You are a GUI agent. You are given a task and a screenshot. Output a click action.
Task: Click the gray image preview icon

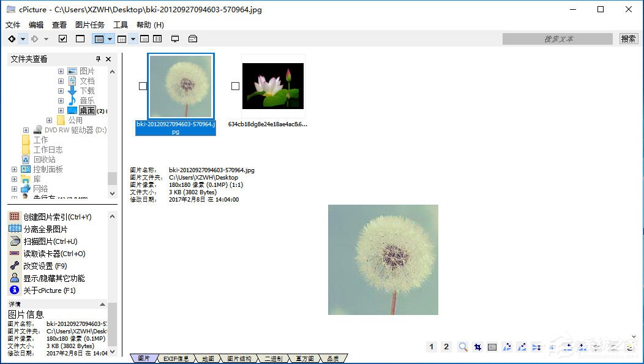(492, 347)
